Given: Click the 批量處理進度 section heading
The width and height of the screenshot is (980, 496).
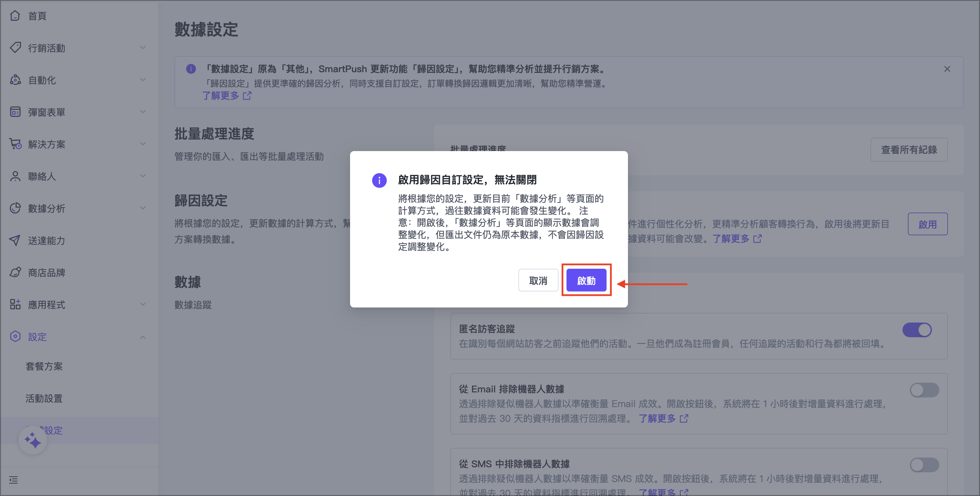Looking at the screenshot, I should click(x=214, y=134).
